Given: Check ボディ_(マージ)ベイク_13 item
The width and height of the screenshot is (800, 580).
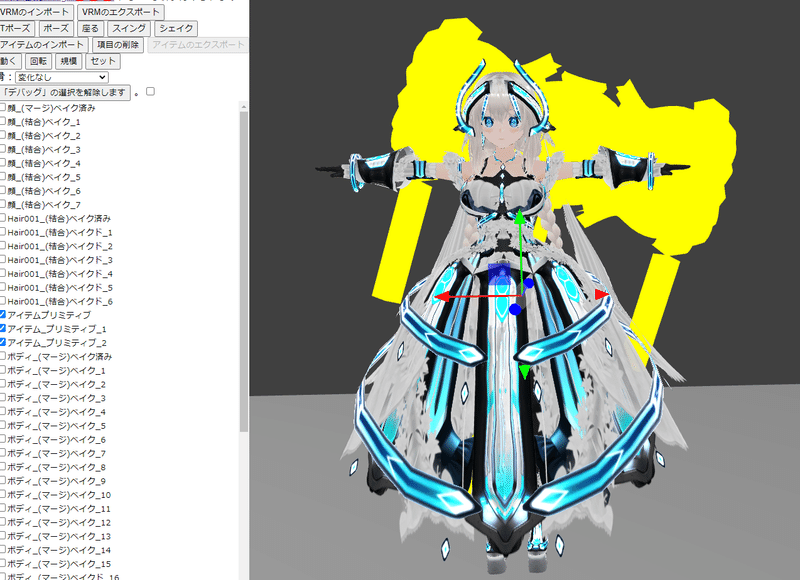Looking at the screenshot, I should coord(3,535).
